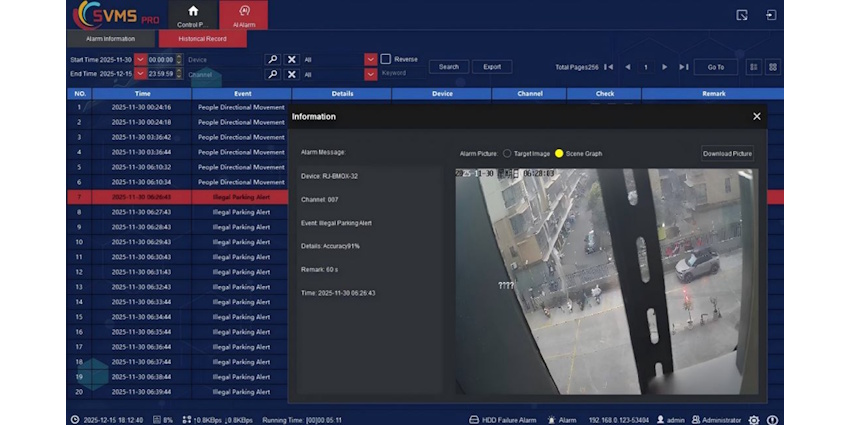
Task: Switch to grid view layout icon
Action: tap(773, 67)
